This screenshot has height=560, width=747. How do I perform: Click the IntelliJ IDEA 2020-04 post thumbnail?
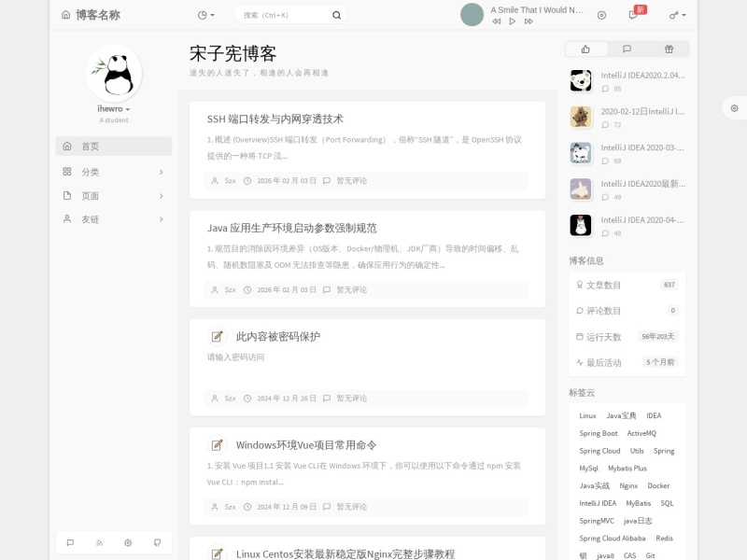pyautogui.click(x=581, y=225)
